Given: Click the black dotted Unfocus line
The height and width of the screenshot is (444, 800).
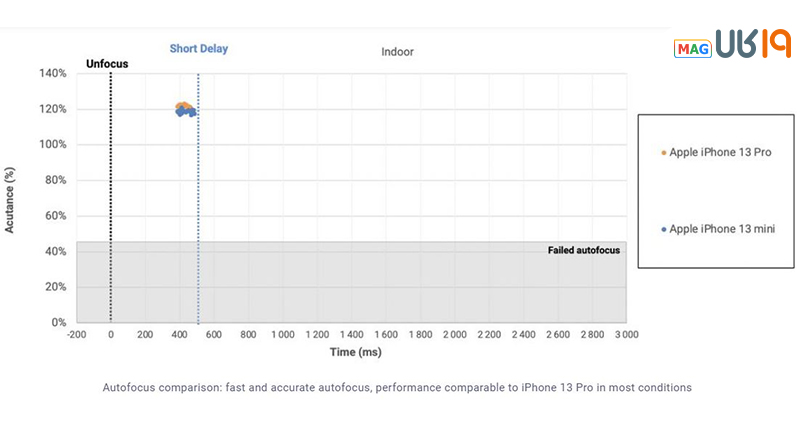Looking at the screenshot, I should (x=110, y=200).
